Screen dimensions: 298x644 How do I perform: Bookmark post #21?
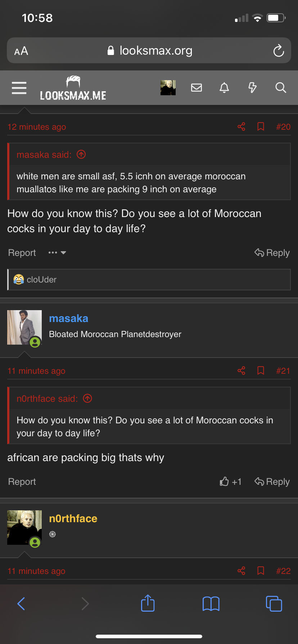[x=261, y=371]
